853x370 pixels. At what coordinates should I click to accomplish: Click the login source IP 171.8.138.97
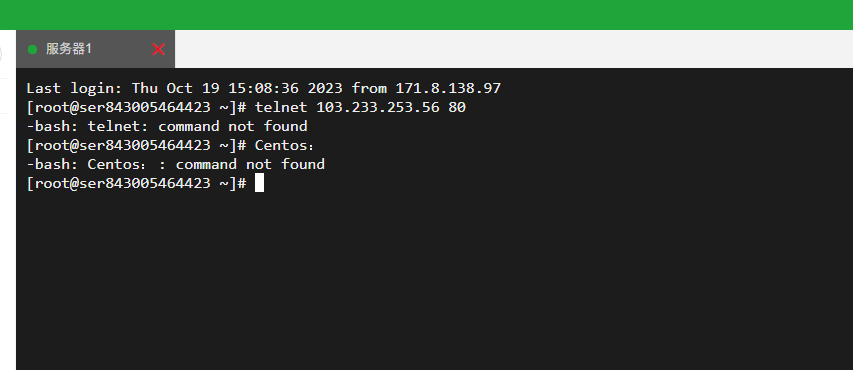(448, 88)
